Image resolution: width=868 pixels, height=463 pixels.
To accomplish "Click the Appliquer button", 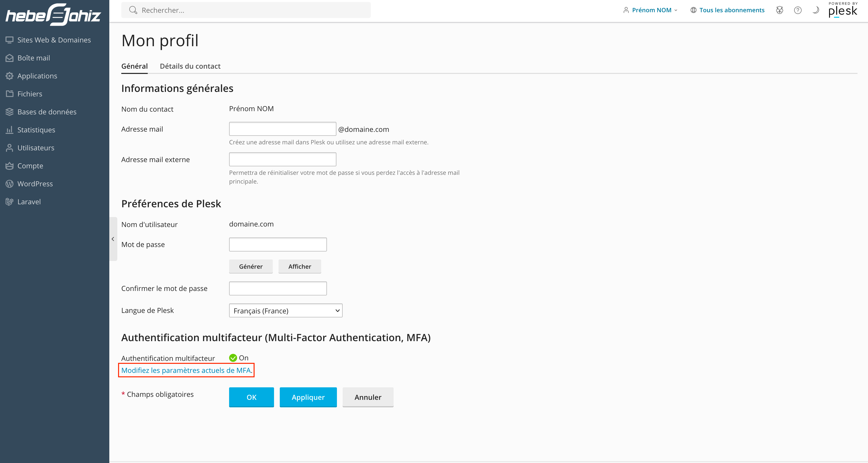I will [308, 397].
